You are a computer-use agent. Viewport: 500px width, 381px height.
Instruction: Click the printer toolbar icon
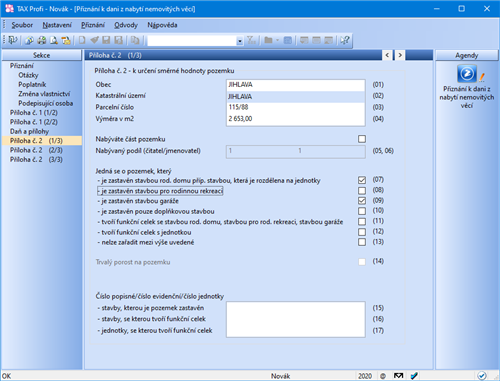coord(42,40)
